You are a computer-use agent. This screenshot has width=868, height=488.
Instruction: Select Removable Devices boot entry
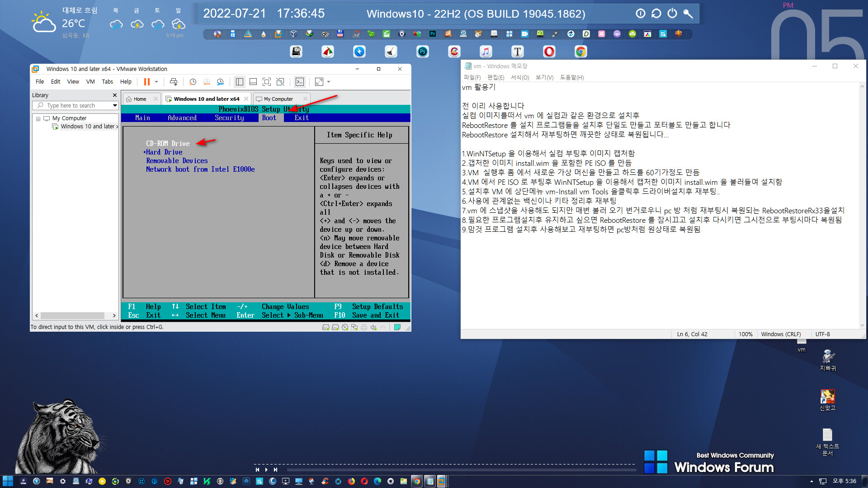(177, 161)
